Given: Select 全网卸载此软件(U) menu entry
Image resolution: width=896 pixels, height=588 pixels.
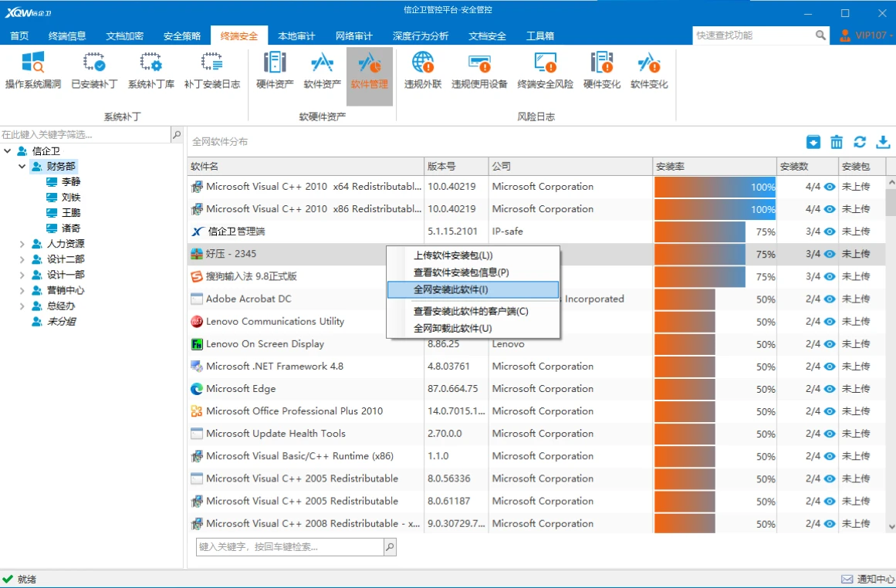Looking at the screenshot, I should click(472, 329).
